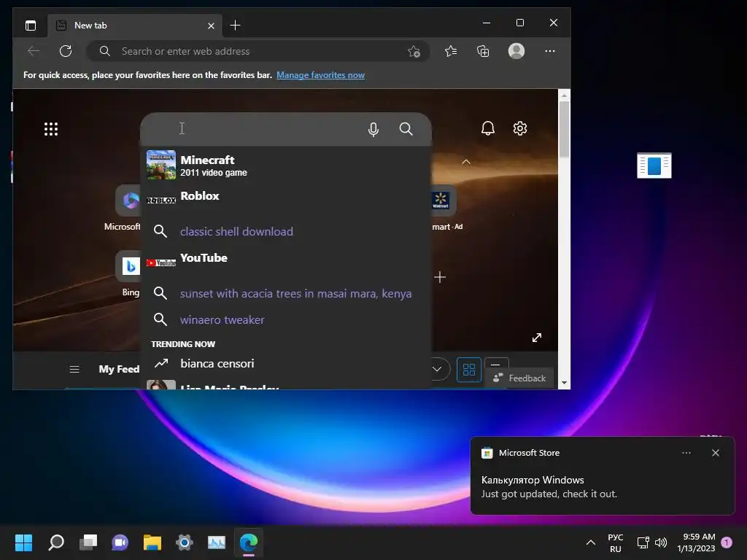
Task: Select 'winaero tweaker' suggestion
Action: tap(286, 319)
